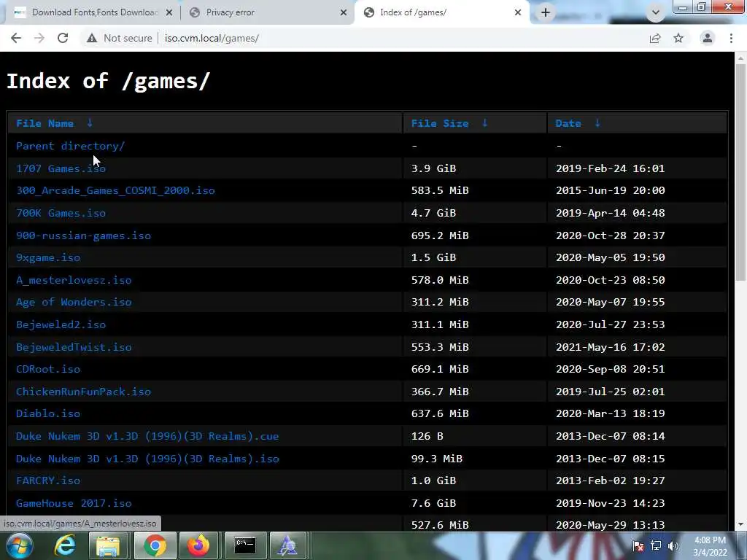Image resolution: width=747 pixels, height=560 pixels.
Task: Open the Parent directory link
Action: (71, 146)
